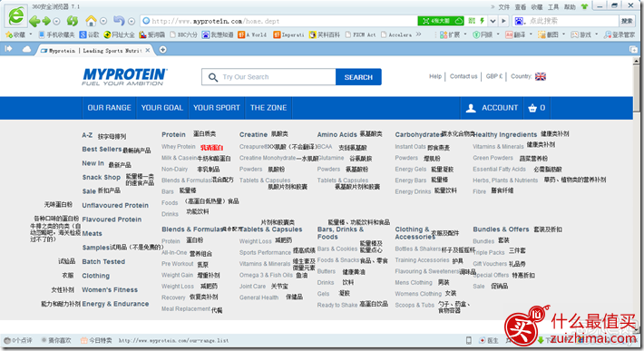644x351 pixels.
Task: Click the Whey Protein link
Action: point(179,147)
